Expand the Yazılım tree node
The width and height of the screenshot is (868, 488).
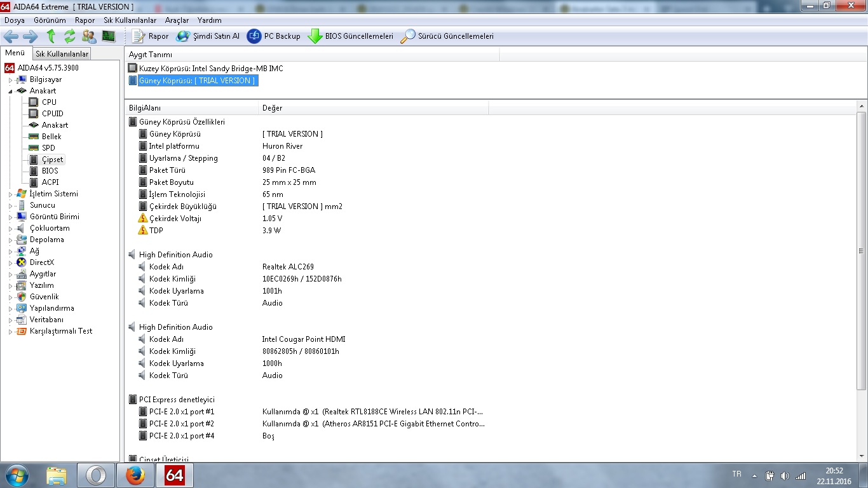click(x=10, y=286)
